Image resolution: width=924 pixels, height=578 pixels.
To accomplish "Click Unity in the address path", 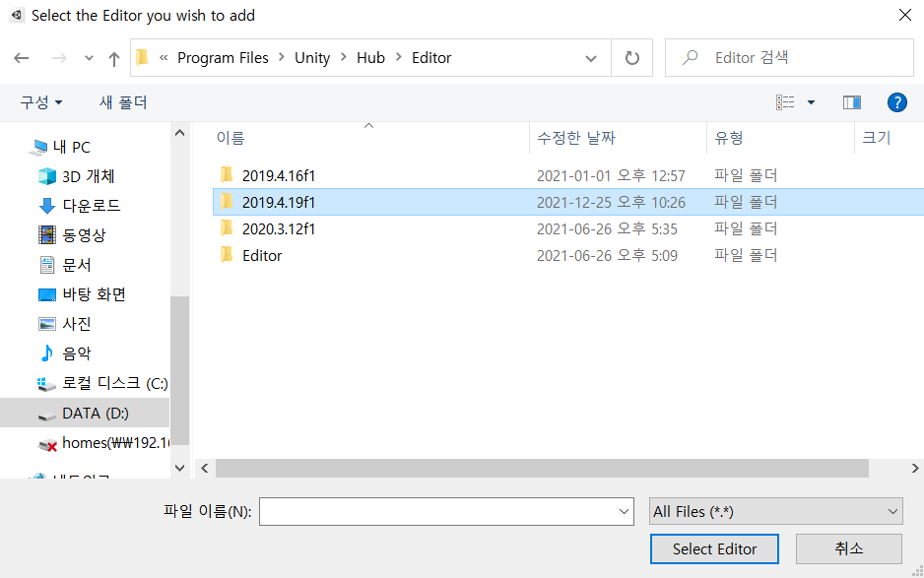I will click(312, 58).
